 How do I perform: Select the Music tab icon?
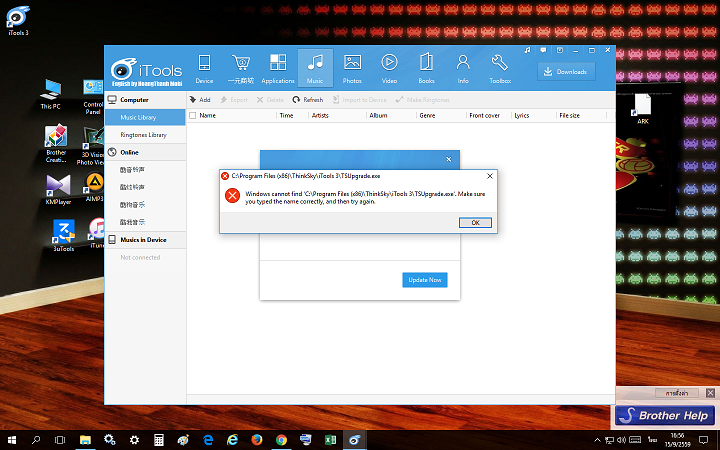point(315,68)
